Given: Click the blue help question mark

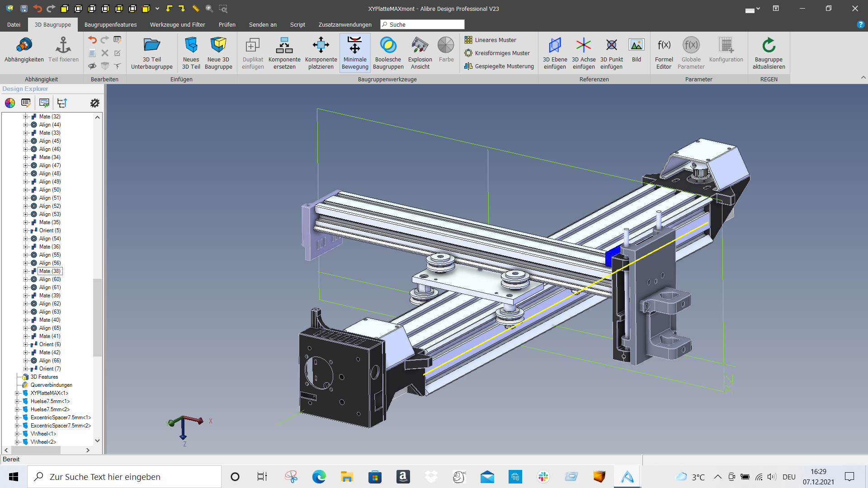Looking at the screenshot, I should 860,24.
